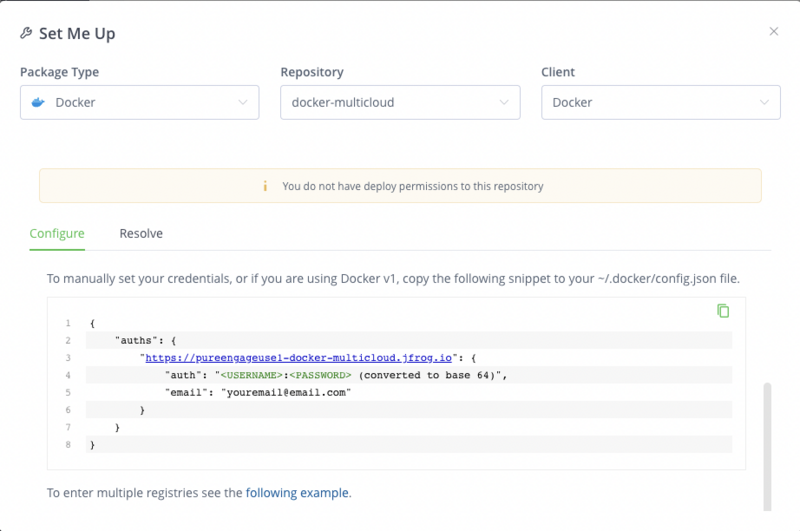This screenshot has height=531, width=800.
Task: Click the wrench icon beside Set Me Up
Action: tap(26, 33)
